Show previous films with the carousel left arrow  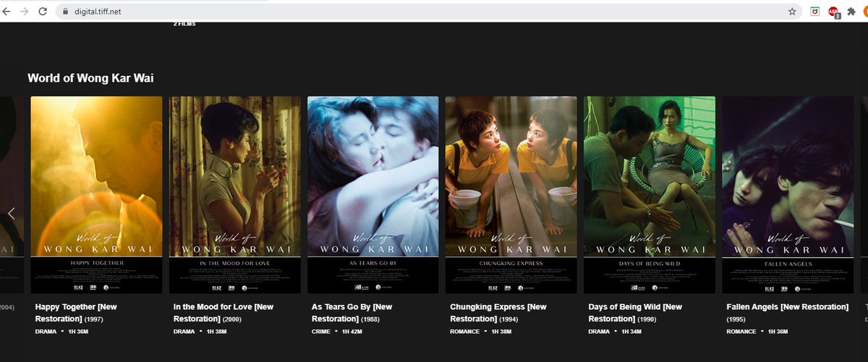pos(11,213)
